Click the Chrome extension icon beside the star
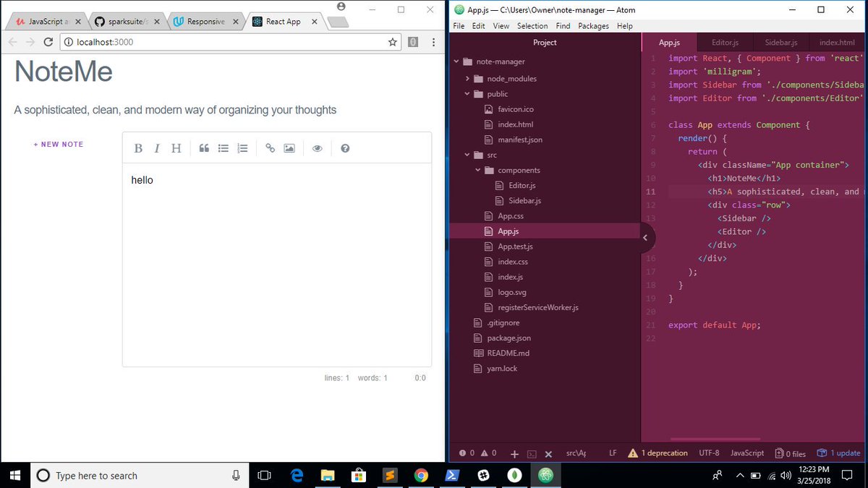The image size is (868, 488). click(412, 42)
